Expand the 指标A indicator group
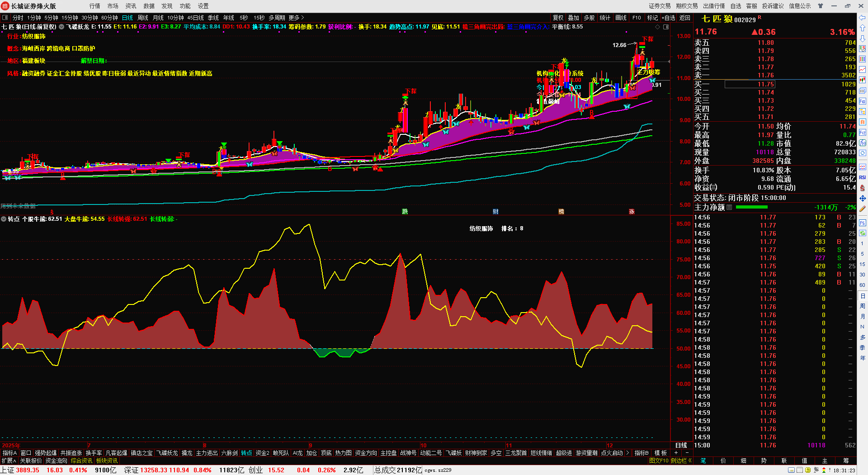Screen dimensions: 868x475 click(9, 453)
